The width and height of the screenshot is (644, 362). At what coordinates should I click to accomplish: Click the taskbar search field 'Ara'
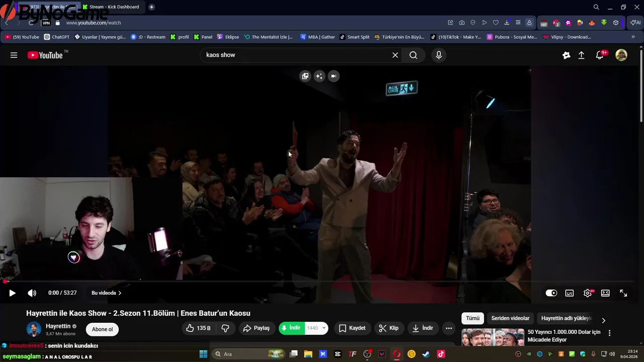[249, 354]
